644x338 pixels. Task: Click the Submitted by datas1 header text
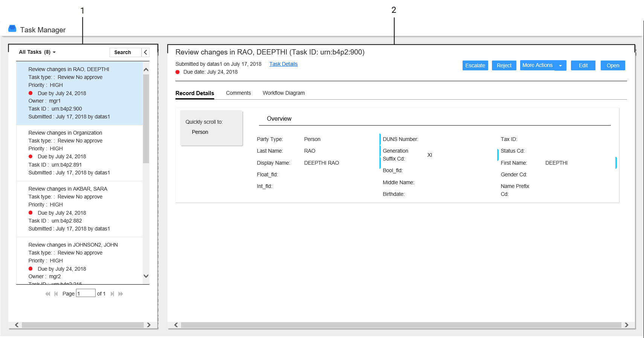tap(218, 64)
